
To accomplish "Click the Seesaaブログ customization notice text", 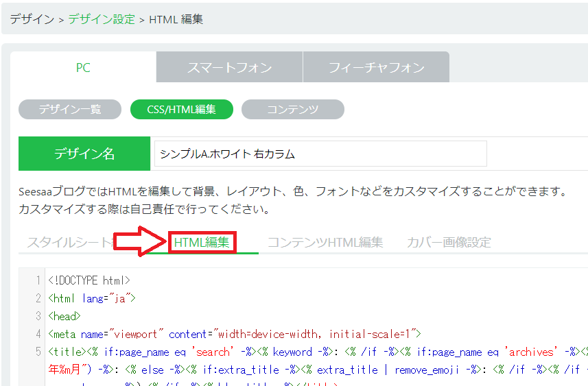I will (x=294, y=191).
